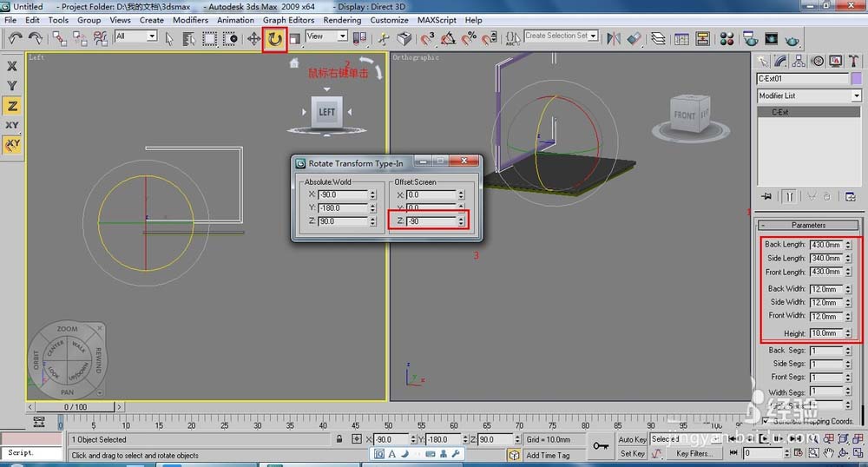Click Use Pivot Point Center icon
This screenshot has height=467, width=868.
(x=360, y=38)
